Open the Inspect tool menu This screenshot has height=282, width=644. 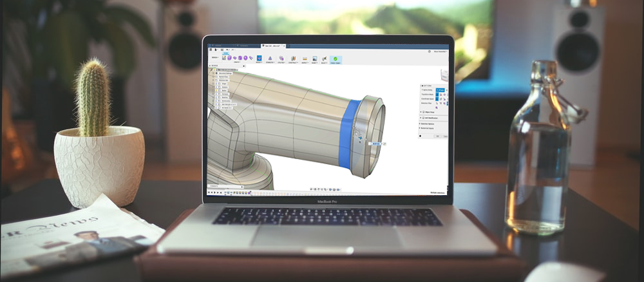tap(305, 59)
